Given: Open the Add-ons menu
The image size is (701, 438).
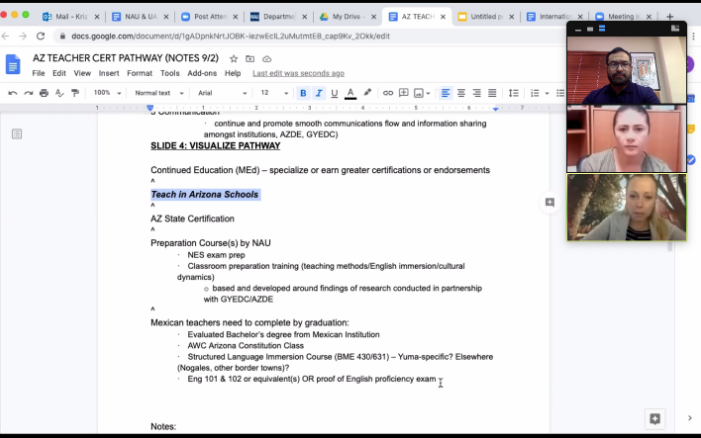Looking at the screenshot, I should point(202,73).
